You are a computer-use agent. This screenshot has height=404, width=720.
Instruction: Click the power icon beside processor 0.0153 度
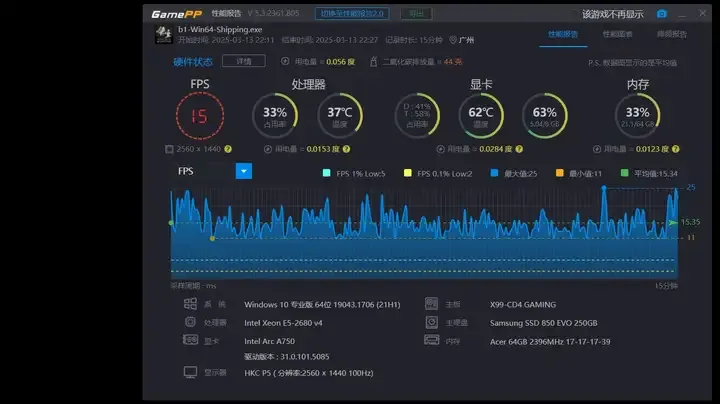click(268, 149)
